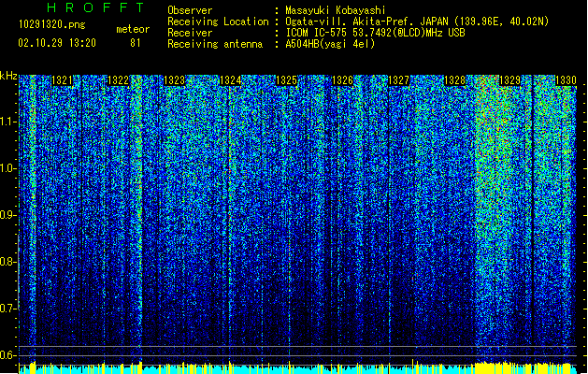Click the ICOM IC-575 53.7492 MHz USB text
Image resolution: width=588 pixels, height=374 pixels.
pos(376,33)
